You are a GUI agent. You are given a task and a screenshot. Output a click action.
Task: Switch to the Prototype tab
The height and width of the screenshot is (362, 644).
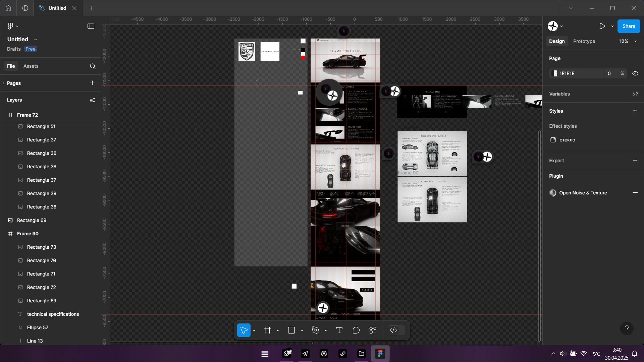tap(584, 41)
